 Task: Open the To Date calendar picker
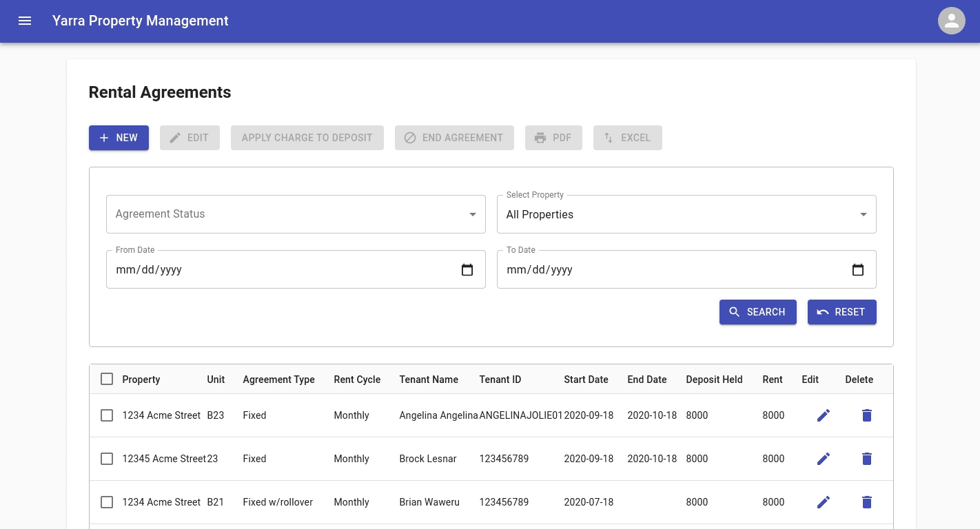click(x=858, y=270)
